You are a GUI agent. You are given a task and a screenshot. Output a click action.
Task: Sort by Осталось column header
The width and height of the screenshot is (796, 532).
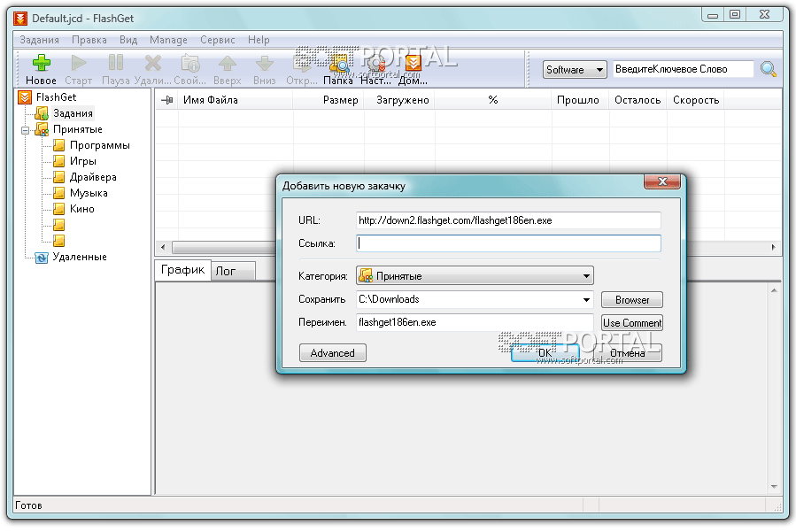click(638, 100)
